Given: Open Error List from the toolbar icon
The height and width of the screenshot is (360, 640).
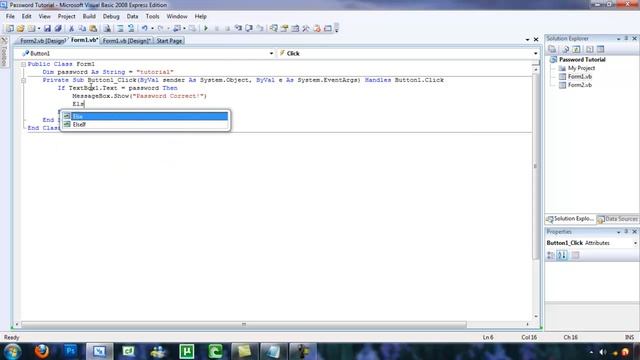Looking at the screenshot, I should click(317, 28).
